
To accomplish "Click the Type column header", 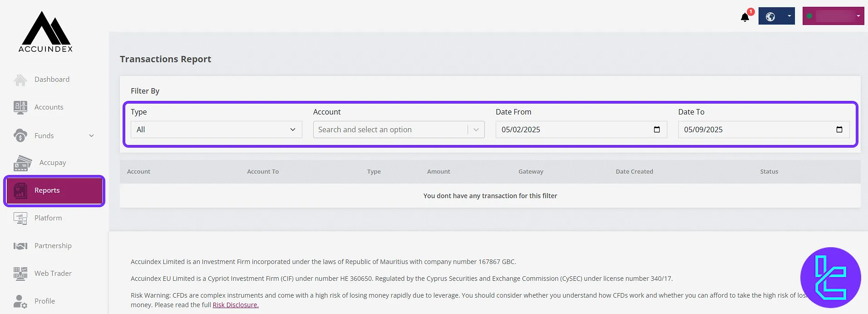I will point(374,172).
